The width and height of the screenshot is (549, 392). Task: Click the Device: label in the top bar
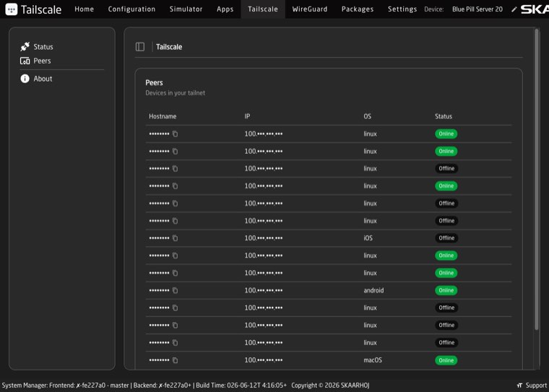pyautogui.click(x=434, y=9)
